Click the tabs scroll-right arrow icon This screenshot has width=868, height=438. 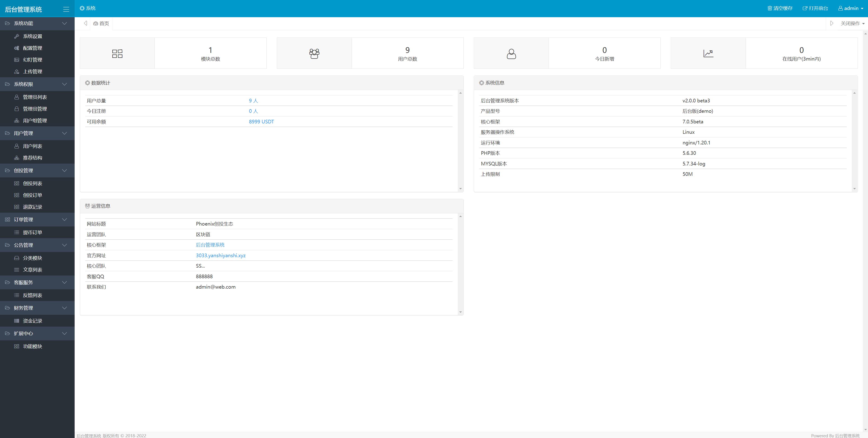pyautogui.click(x=831, y=23)
